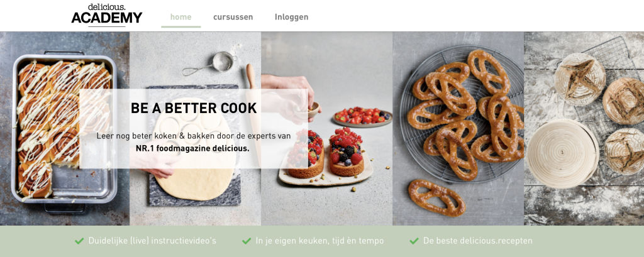Click De beste delicious.recepten text
The height and width of the screenshot is (257, 644).
tap(478, 241)
